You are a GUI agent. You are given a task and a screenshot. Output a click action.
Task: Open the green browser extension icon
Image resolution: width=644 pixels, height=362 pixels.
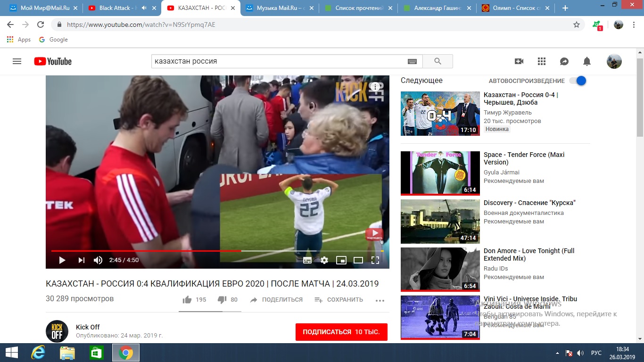pyautogui.click(x=597, y=25)
